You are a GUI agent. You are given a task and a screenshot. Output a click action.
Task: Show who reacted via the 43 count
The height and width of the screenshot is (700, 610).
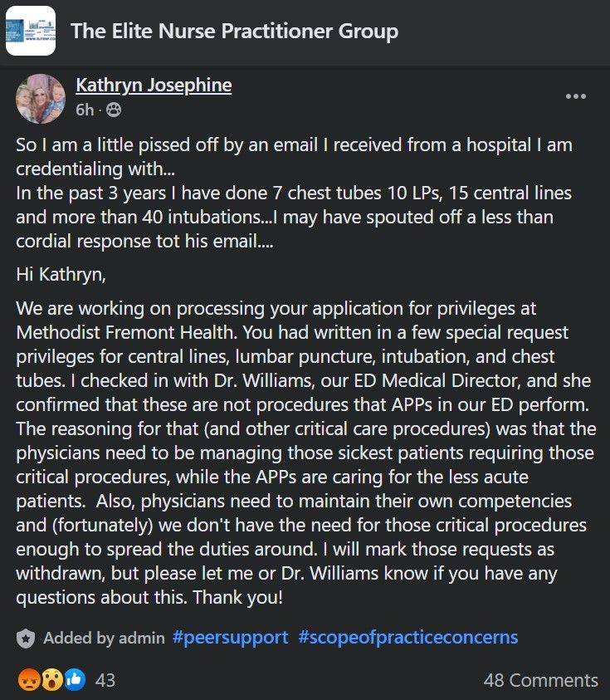(x=105, y=680)
